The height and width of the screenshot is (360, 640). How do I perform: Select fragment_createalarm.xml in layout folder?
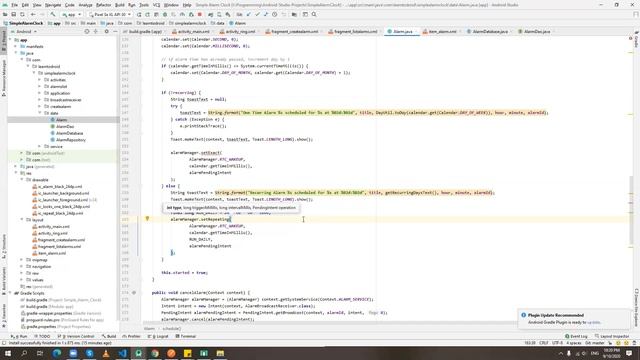pos(61,240)
